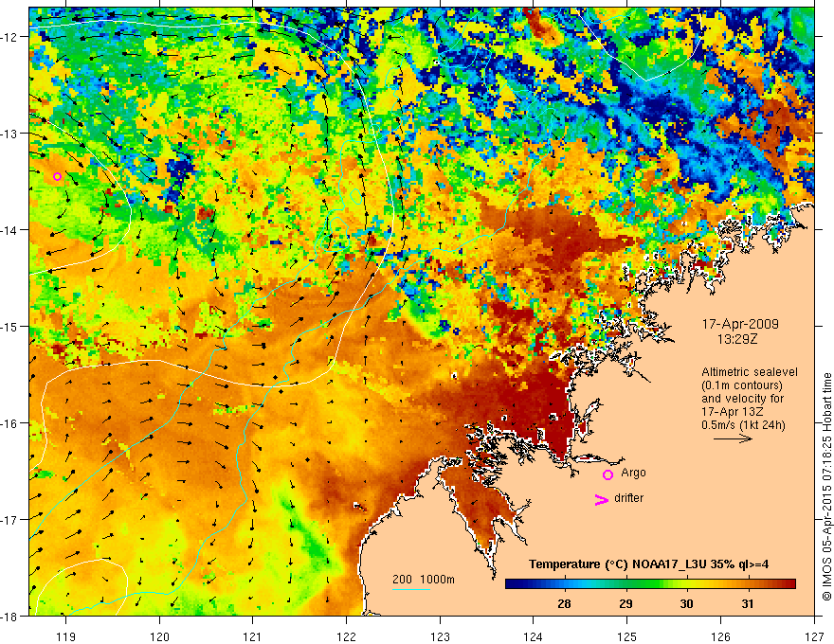Click longitude axis label 127

coord(814,636)
